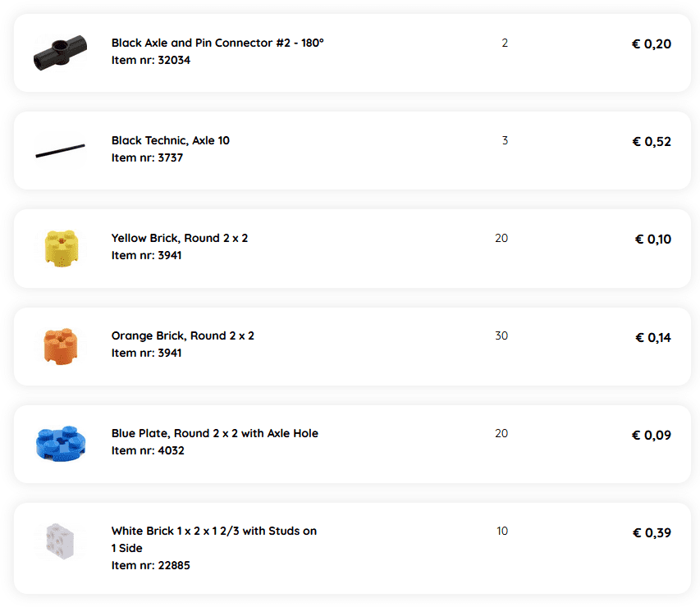Click item number 4032 text
Viewport: 700px width, 607px height.
click(x=148, y=450)
